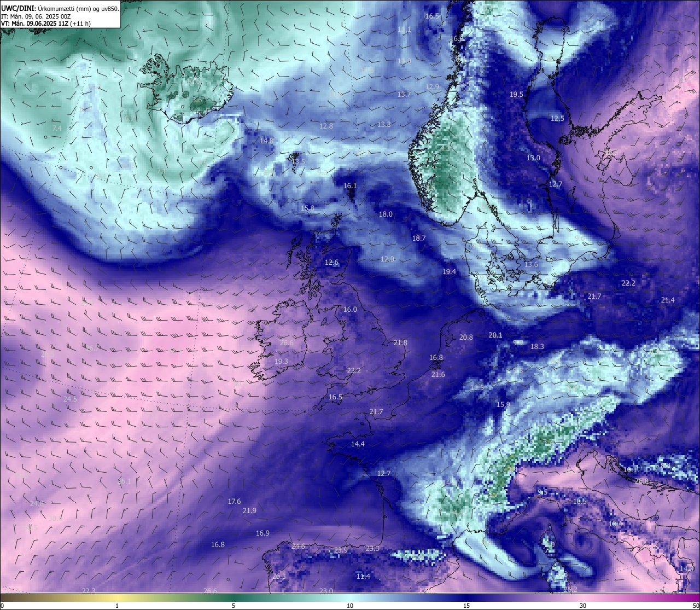Image resolution: width=700 pixels, height=610 pixels.
Task: Click the 15.9 value over eastern France
Action: tap(503, 405)
